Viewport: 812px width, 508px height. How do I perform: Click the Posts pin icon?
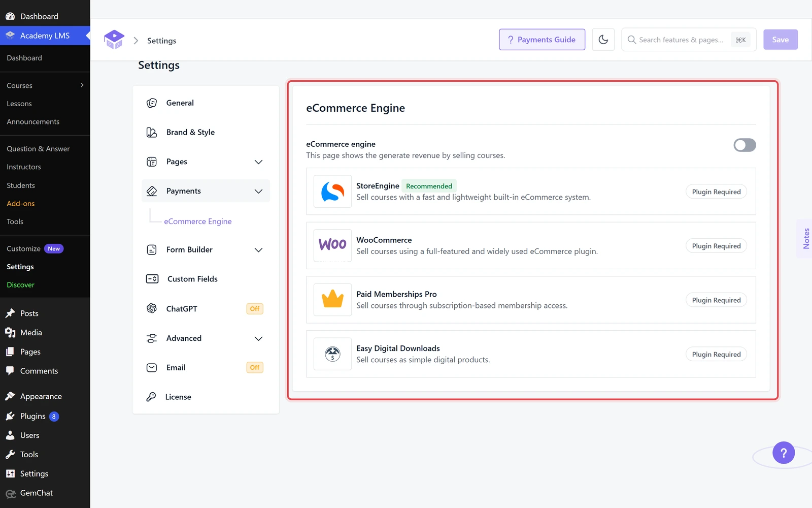[x=10, y=313]
